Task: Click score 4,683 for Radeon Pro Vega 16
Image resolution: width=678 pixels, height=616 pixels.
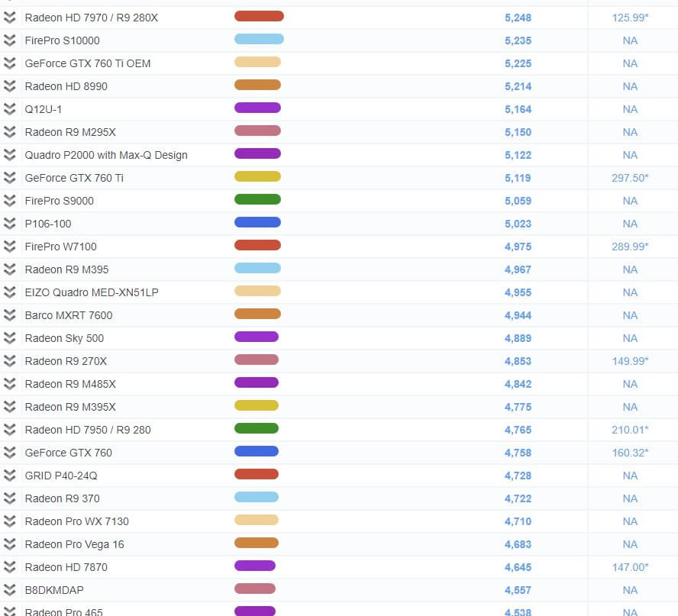Action: tap(518, 545)
